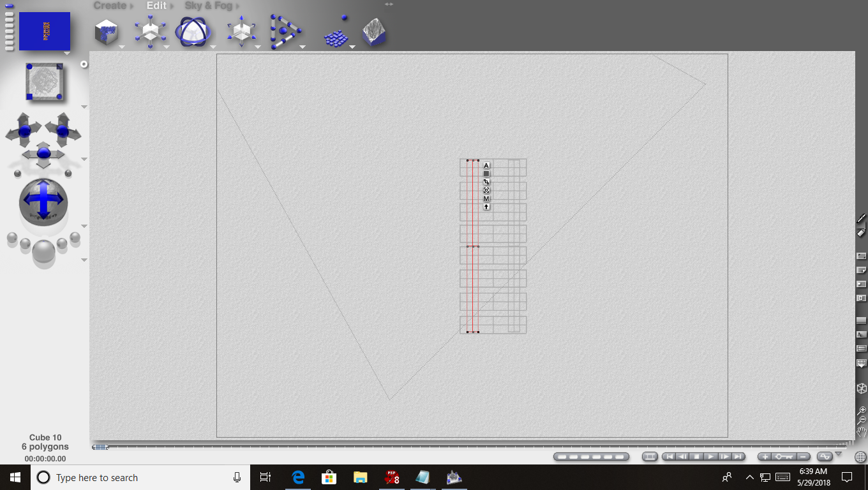This screenshot has width=868, height=490.
Task: Jump to first frame
Action: (670, 457)
